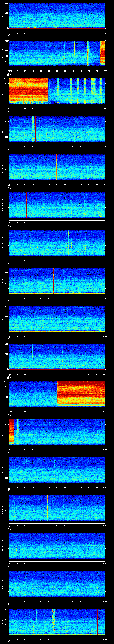Open the 1:10:00 spectrogram panel
The height and width of the screenshot is (644, 114).
(x=57, y=356)
